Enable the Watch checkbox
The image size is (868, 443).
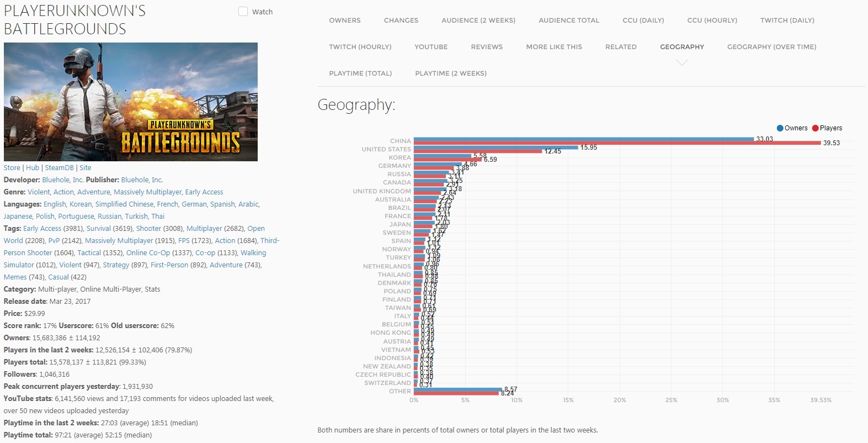point(243,12)
